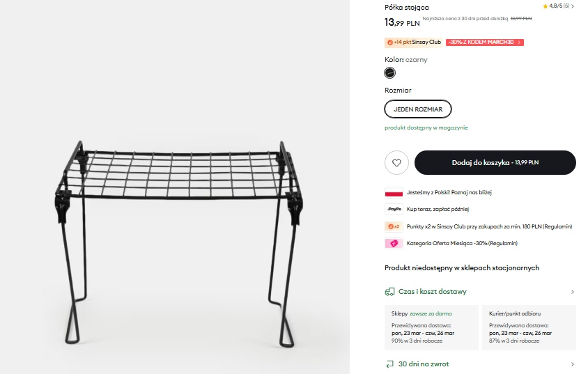588x374 pixels.
Task: Click the 30-day return arrow icon
Action: (390, 364)
